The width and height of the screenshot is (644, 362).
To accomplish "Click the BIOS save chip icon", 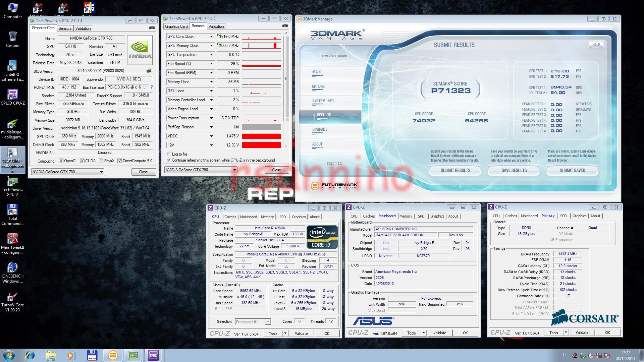I will (x=149, y=71).
